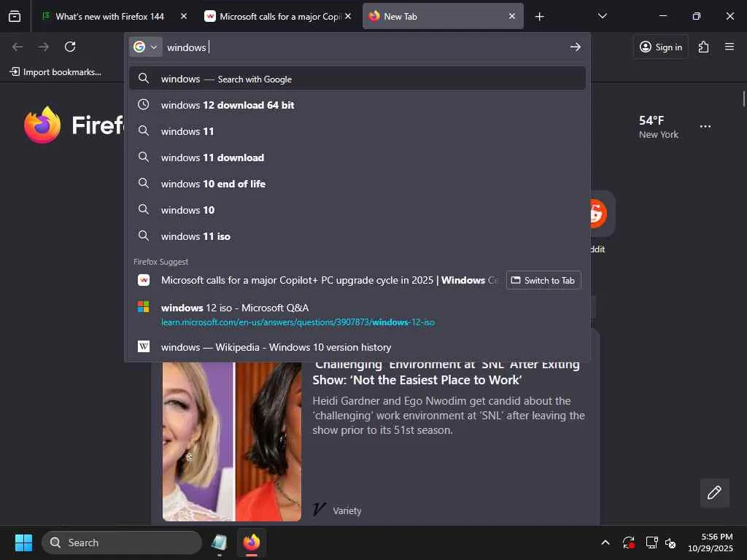Open the Firefox application menu
Image resolution: width=747 pixels, height=560 pixels.
(x=729, y=47)
